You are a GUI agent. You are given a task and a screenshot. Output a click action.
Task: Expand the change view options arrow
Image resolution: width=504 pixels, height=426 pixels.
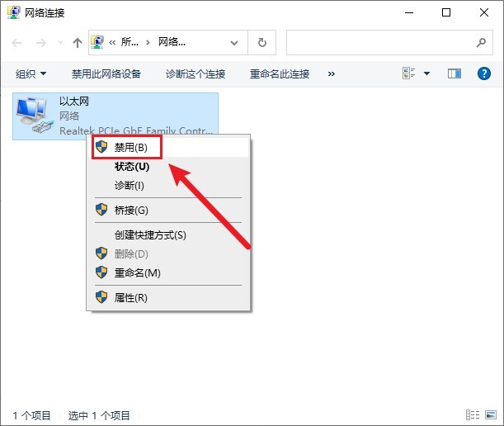click(x=427, y=73)
